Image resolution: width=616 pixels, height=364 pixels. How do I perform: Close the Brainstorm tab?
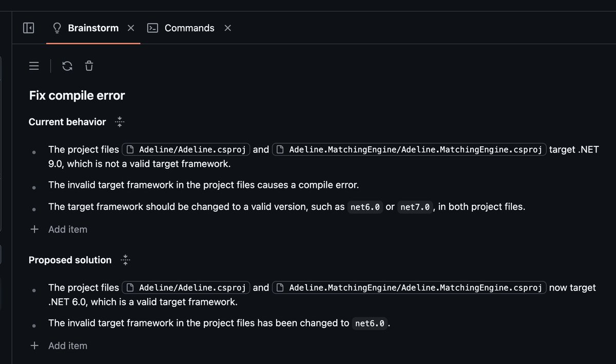(x=131, y=28)
